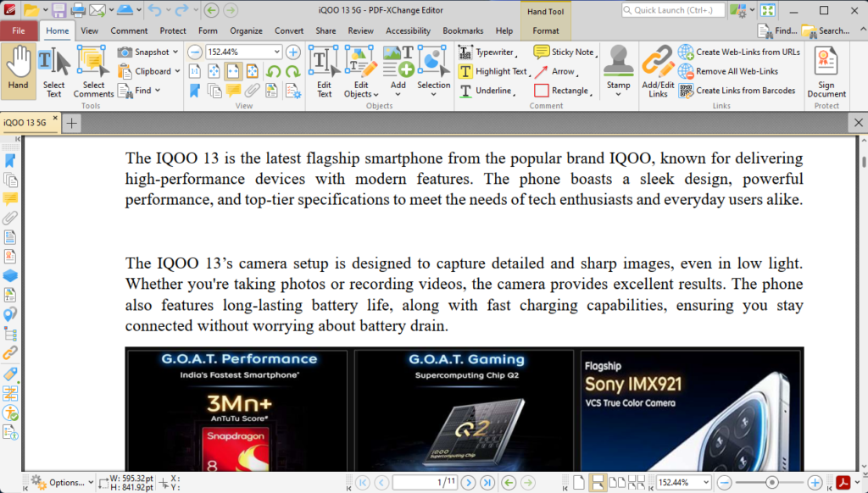
Task: Click the Sticky Note tool
Action: coord(565,52)
